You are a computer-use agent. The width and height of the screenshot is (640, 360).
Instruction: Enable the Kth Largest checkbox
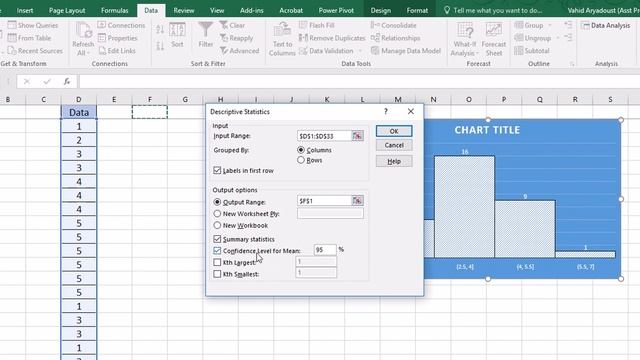tap(217, 262)
